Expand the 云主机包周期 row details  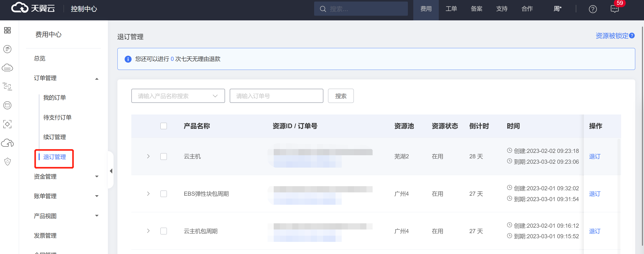click(148, 231)
